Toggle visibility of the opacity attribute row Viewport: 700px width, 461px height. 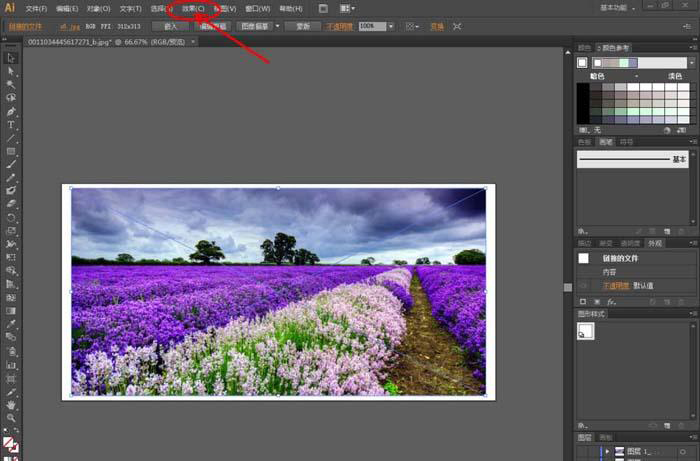pyautogui.click(x=584, y=285)
